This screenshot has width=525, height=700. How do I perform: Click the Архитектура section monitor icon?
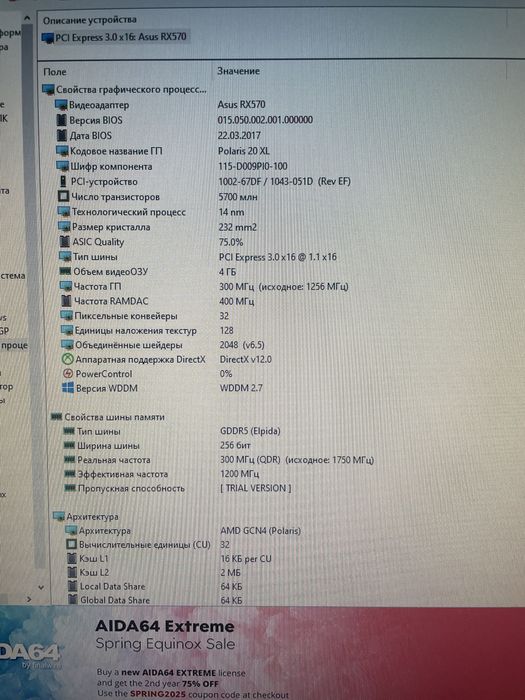tap(59, 517)
